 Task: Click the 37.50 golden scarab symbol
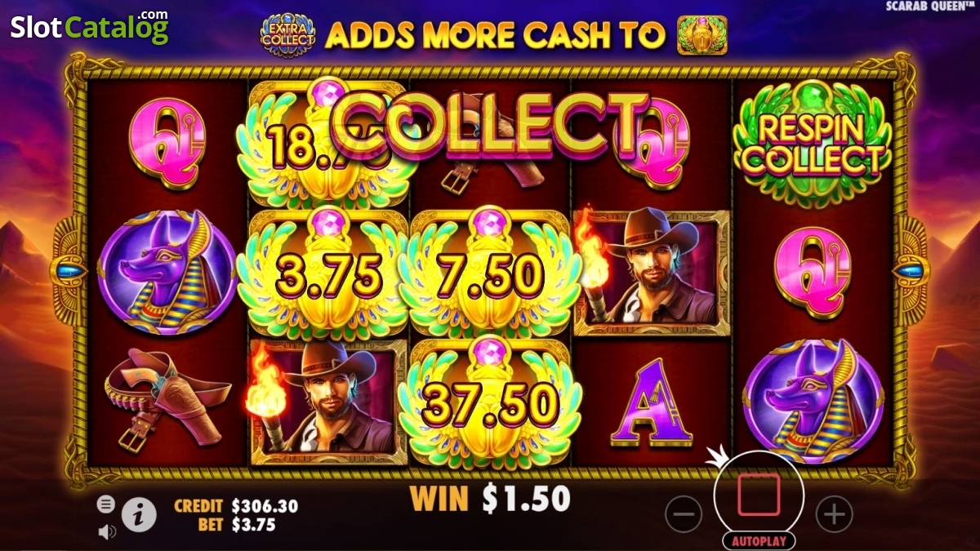point(491,402)
